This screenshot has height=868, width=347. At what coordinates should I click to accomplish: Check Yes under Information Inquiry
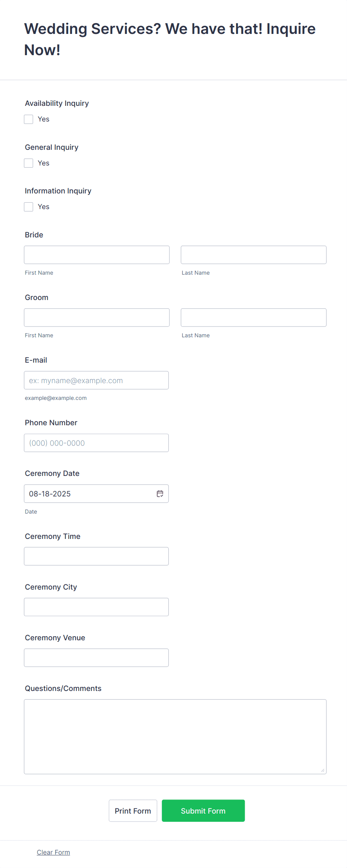(28, 206)
